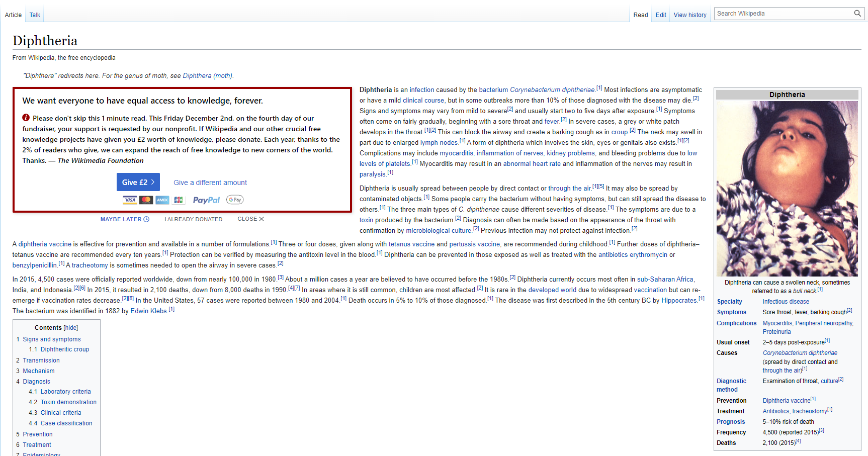The width and height of the screenshot is (868, 456).
Task: Open Antibiotics link in infobox Treatment
Action: point(775,411)
